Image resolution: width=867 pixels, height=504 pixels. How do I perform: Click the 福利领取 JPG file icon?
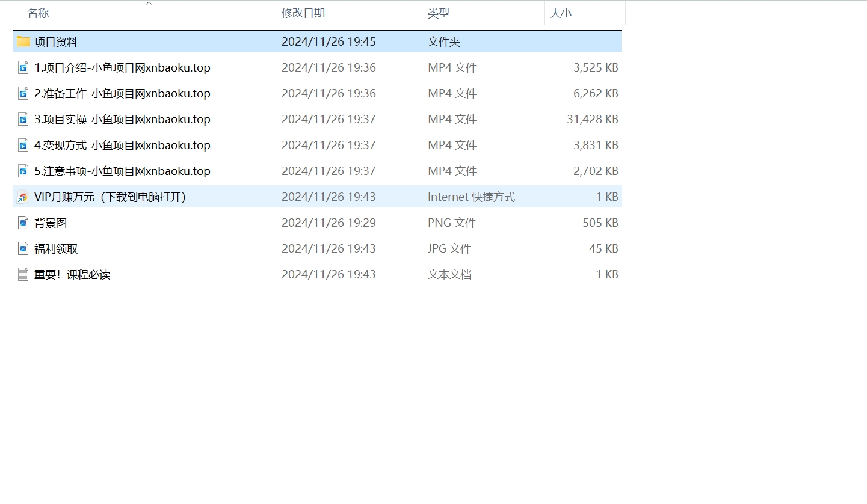[23, 248]
